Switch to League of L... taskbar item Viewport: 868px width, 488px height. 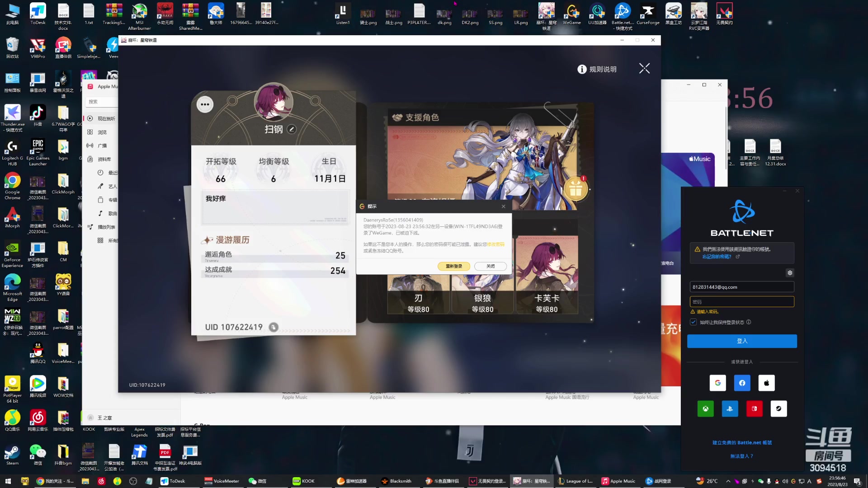click(x=575, y=481)
